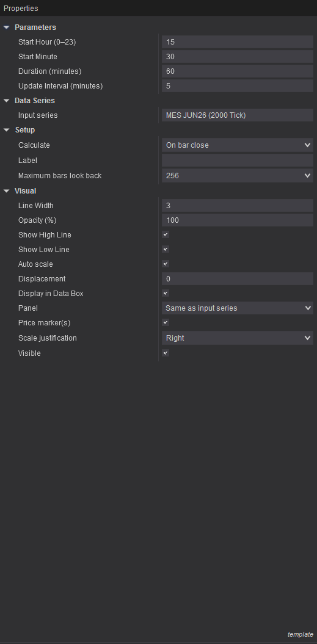
Task: Click the Properties panel title
Action: click(21, 8)
